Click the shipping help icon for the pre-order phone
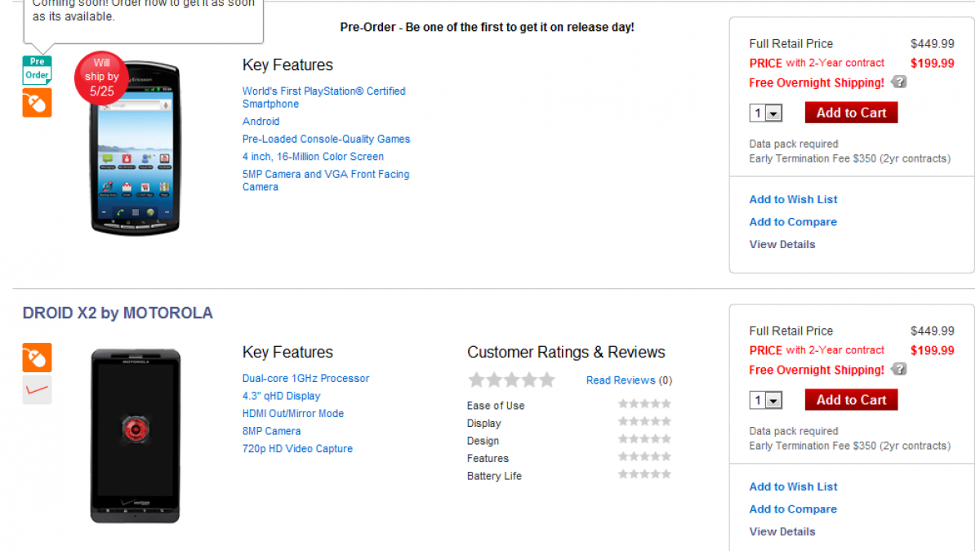 click(898, 82)
